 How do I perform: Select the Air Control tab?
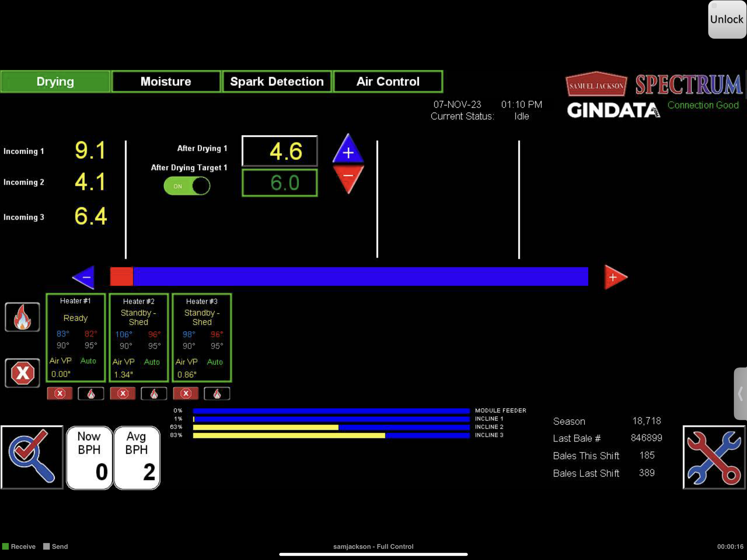(388, 81)
